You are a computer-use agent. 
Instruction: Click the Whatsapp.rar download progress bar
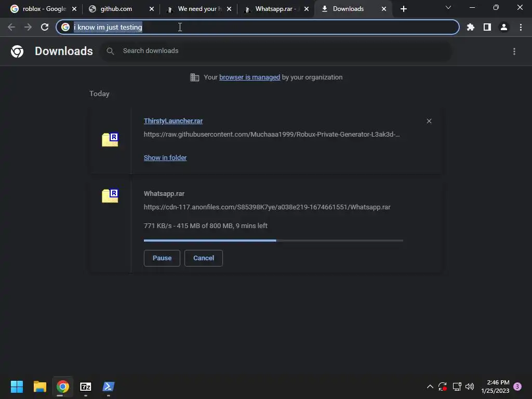[273, 241]
